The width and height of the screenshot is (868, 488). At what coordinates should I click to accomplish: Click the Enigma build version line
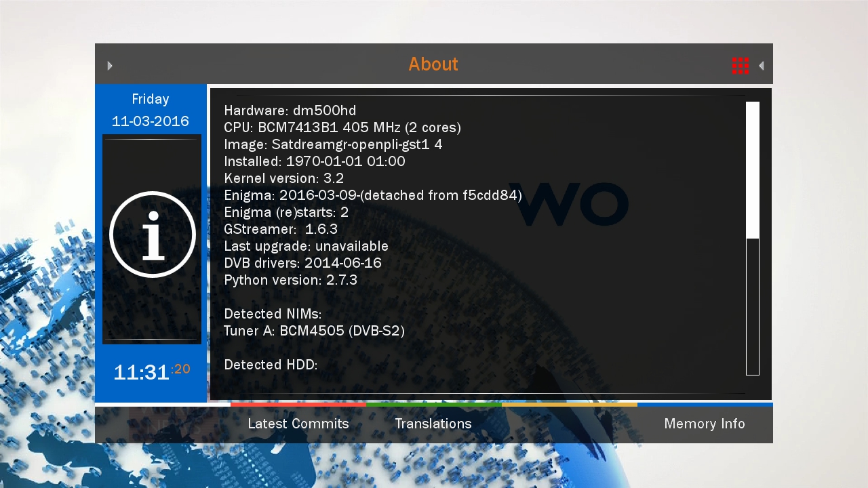[373, 195]
